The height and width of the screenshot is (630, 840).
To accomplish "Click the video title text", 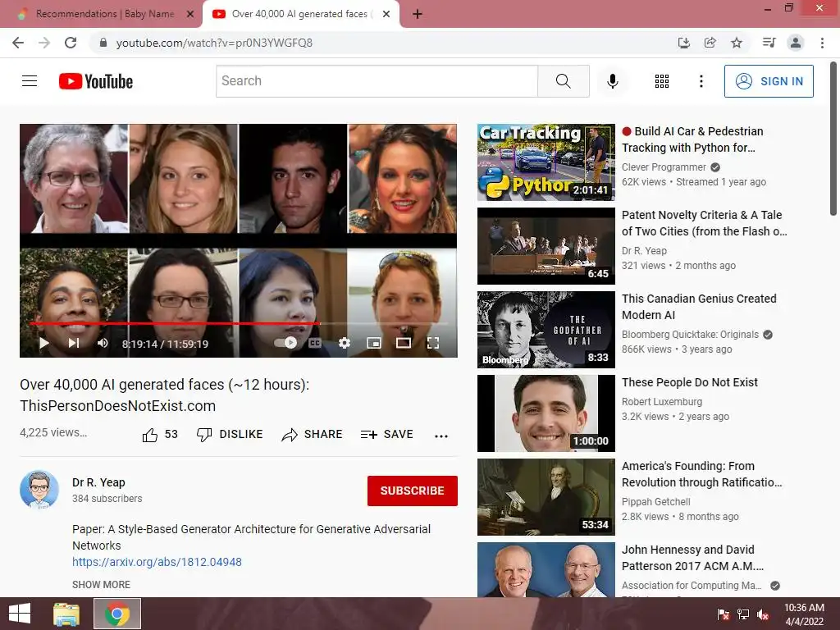I will point(164,395).
